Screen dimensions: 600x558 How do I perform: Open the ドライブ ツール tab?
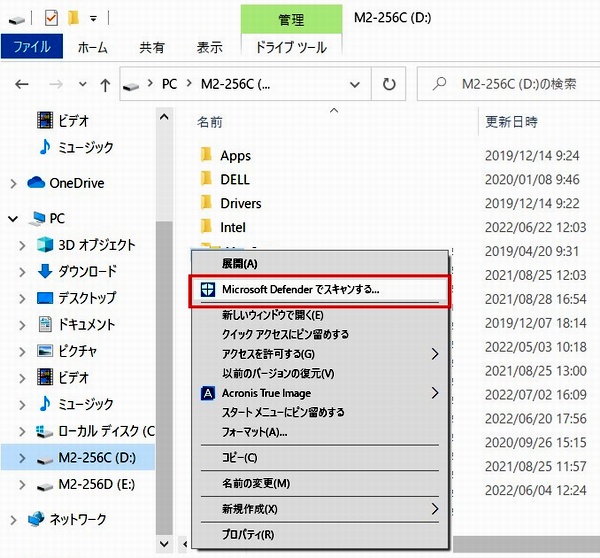coord(291,47)
